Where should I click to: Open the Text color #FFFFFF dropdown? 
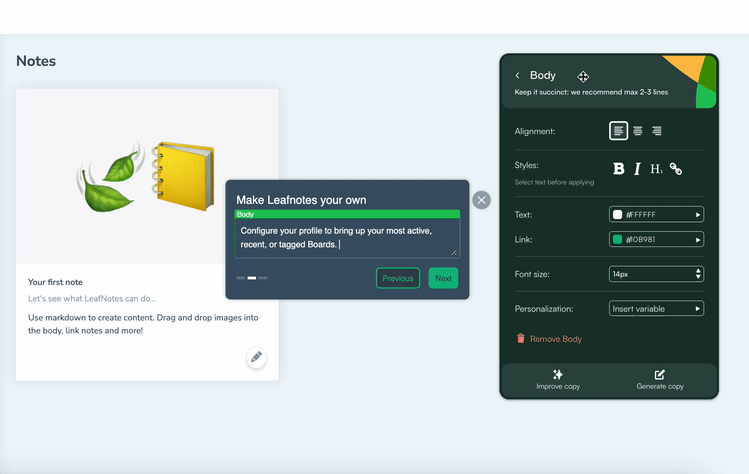(x=656, y=215)
